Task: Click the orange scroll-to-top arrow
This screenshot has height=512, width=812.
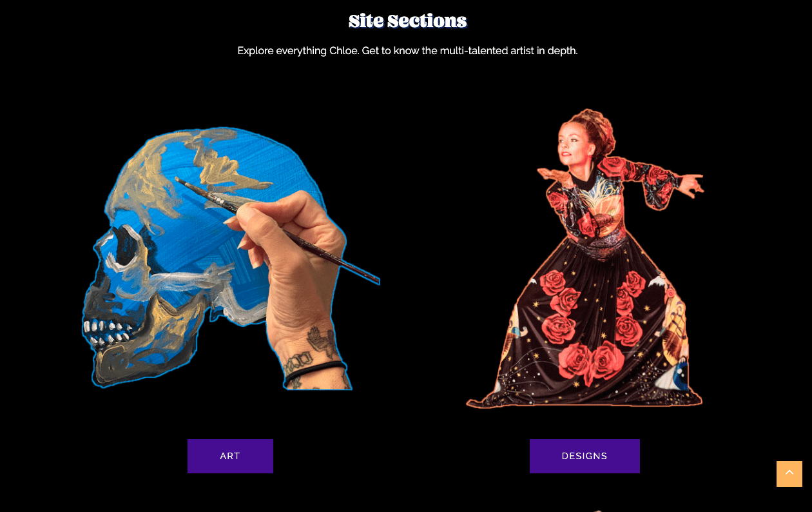Action: point(789,474)
